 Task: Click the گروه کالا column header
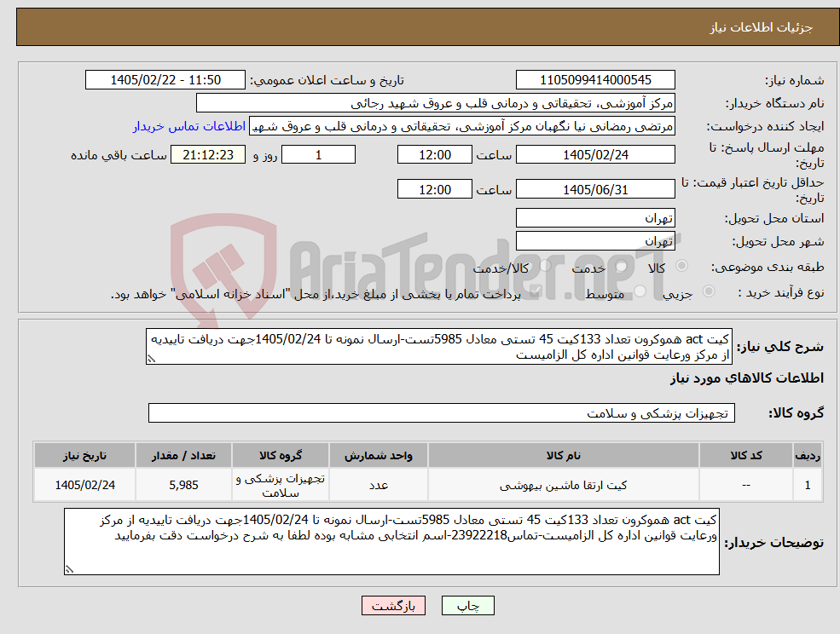coord(281,456)
